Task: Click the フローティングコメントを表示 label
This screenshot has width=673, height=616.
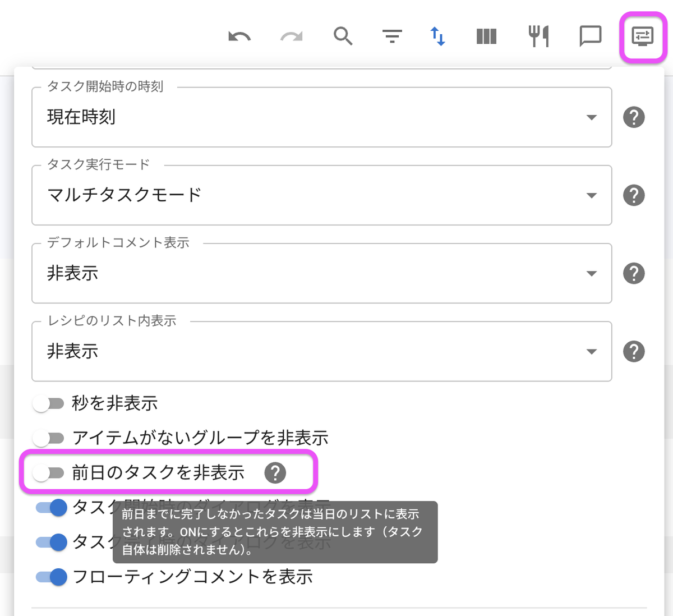Action: (x=192, y=577)
